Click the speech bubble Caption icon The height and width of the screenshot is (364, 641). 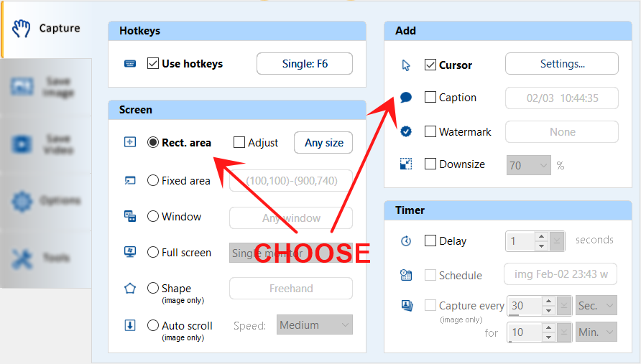point(406,98)
